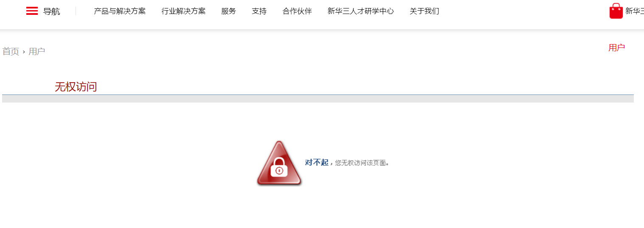Open 新华三人才研学中心 in the top navigation
644x228 pixels.
point(361,11)
